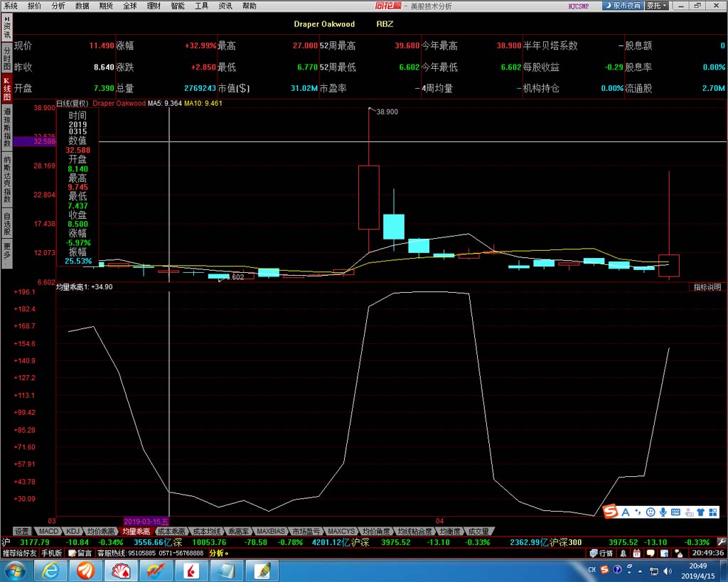Image resolution: width=728 pixels, height=582 pixels.
Task: Open 纳斯达克指数 from sidebar
Action: (x=6, y=180)
